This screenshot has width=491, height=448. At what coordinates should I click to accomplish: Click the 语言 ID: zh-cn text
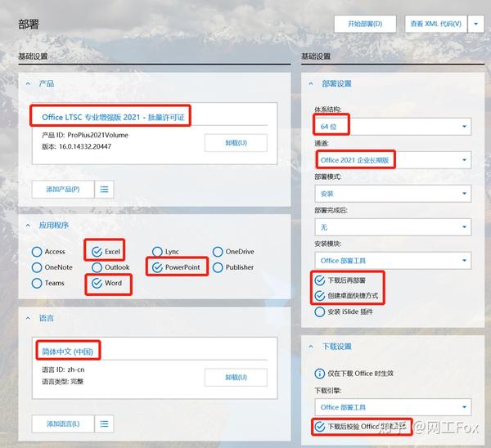(63, 370)
